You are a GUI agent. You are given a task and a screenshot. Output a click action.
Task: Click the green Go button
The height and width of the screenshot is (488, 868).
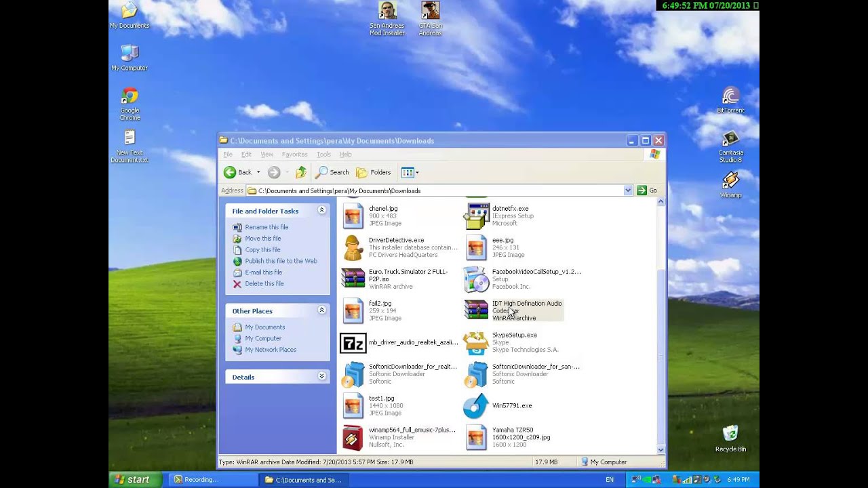point(647,190)
